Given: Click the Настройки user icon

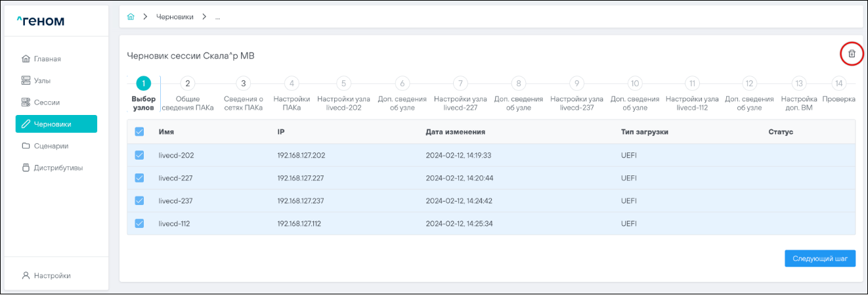Looking at the screenshot, I should (26, 276).
